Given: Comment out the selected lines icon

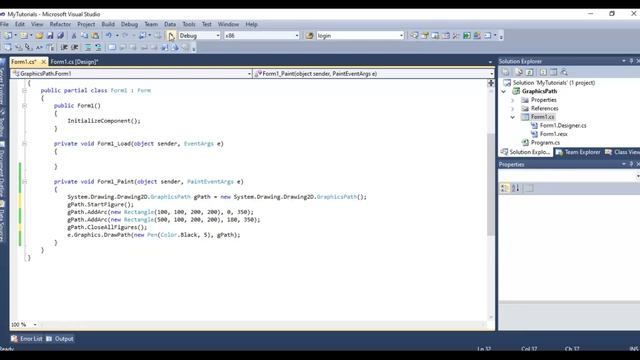Looking at the screenshot, I should click(x=88, y=47).
